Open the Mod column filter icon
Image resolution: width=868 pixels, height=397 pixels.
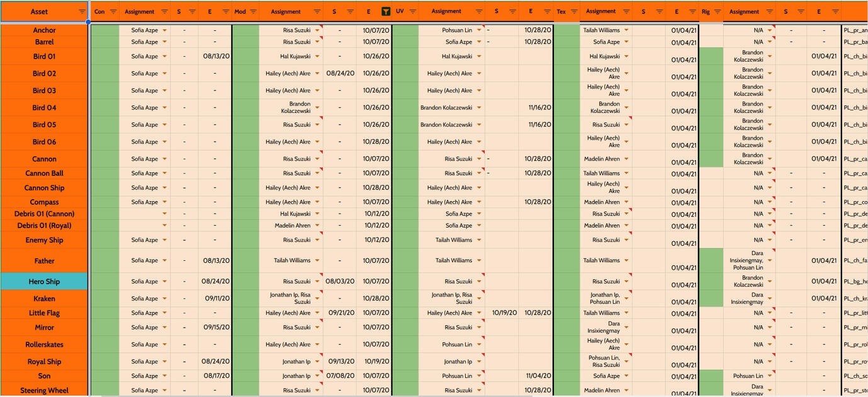(253, 12)
